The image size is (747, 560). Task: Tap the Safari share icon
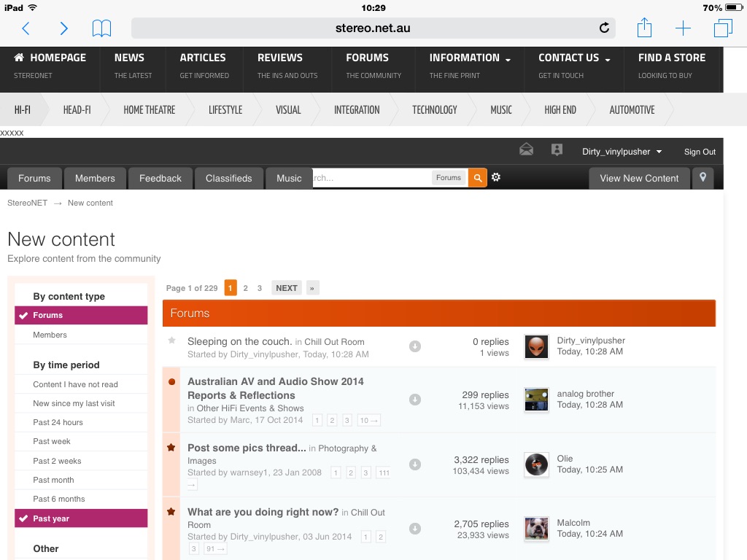tap(644, 28)
